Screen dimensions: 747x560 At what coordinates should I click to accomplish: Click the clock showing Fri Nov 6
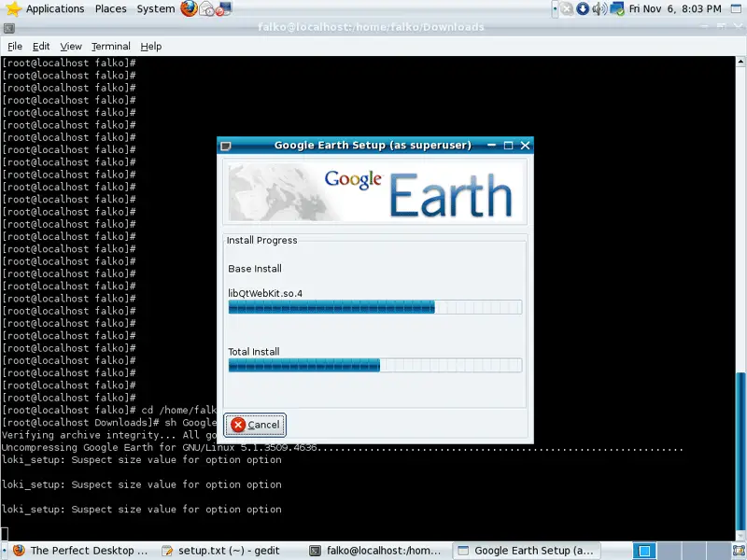point(675,8)
